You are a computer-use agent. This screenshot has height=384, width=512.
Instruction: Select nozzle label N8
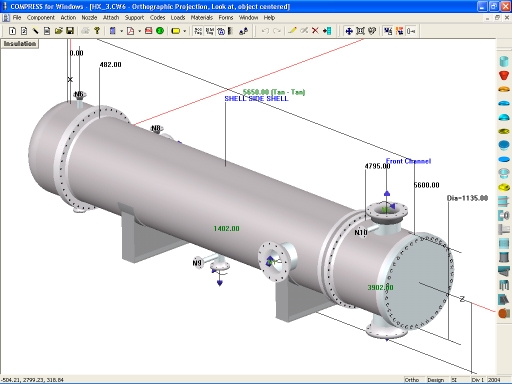pyautogui.click(x=156, y=128)
